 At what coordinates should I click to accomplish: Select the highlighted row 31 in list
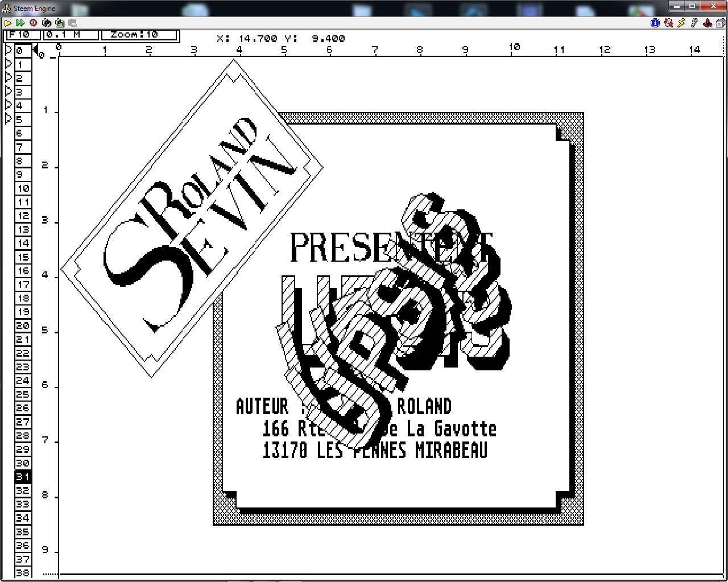pyautogui.click(x=23, y=477)
